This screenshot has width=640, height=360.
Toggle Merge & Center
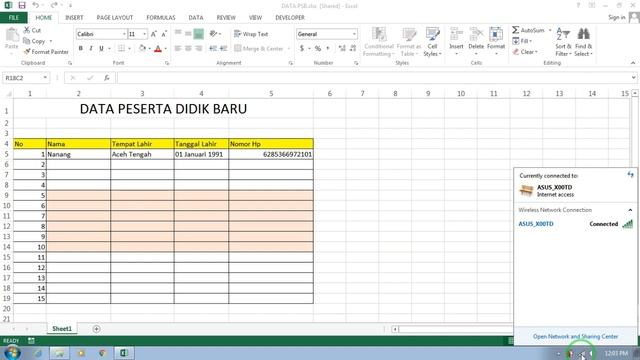(259, 48)
